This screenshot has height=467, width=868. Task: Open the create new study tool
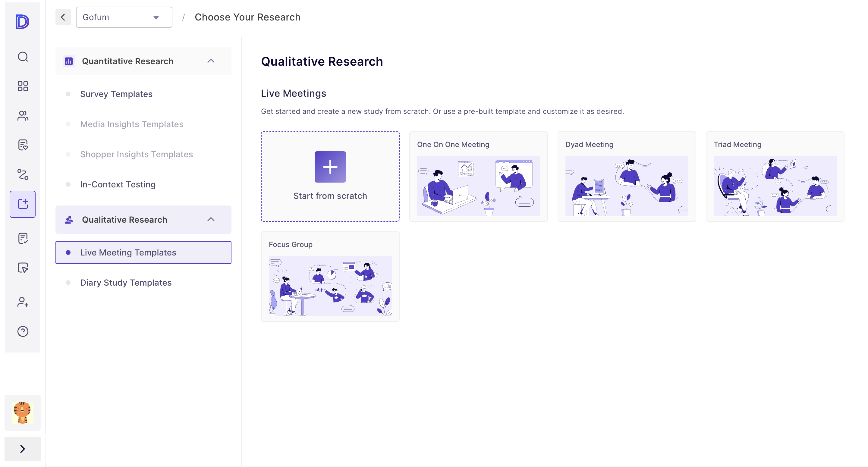pyautogui.click(x=23, y=204)
